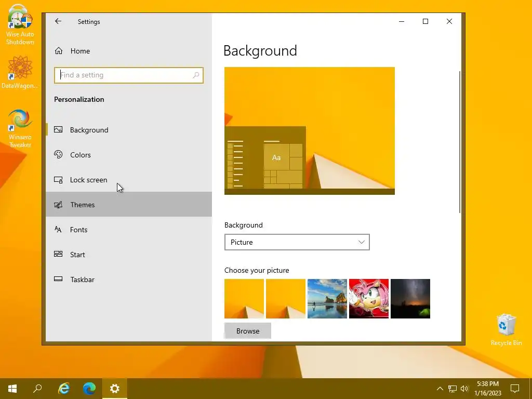Click the Colors palette icon
This screenshot has height=399, width=532.
pyautogui.click(x=58, y=154)
